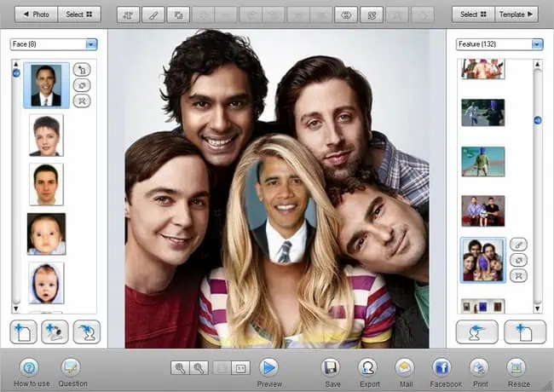Click the delete icon beside selected template

tap(518, 275)
